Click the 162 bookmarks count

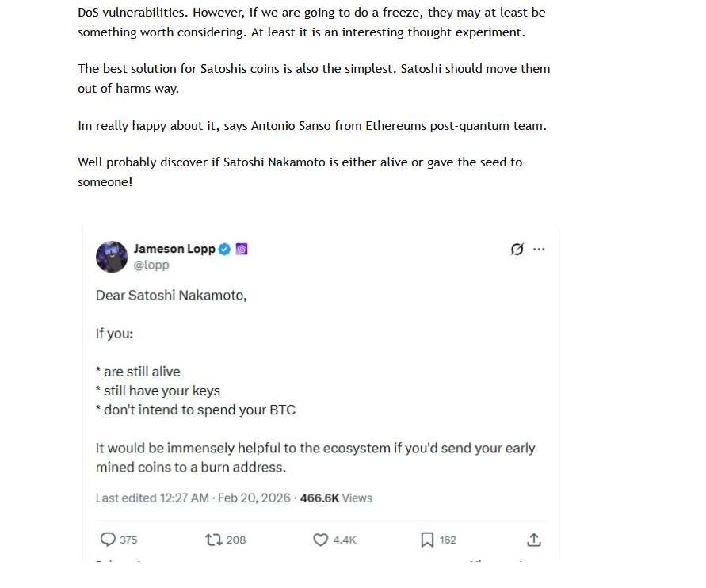pos(448,540)
